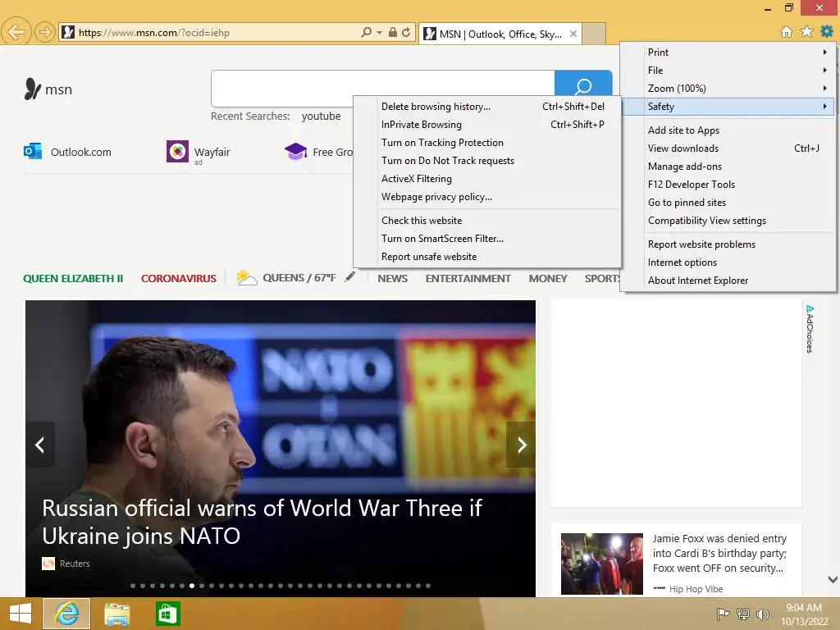Choose Check this website
Viewport: 840px width, 630px height.
[x=487, y=220]
